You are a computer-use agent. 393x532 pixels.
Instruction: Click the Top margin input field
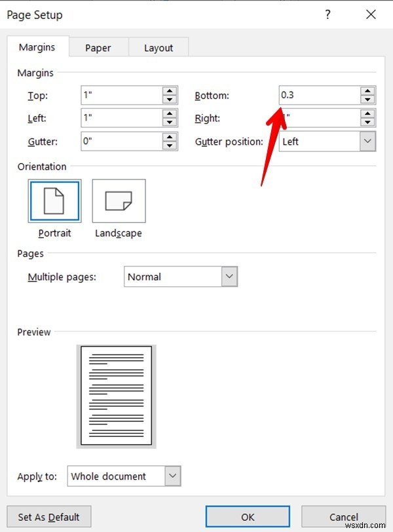[122, 95]
